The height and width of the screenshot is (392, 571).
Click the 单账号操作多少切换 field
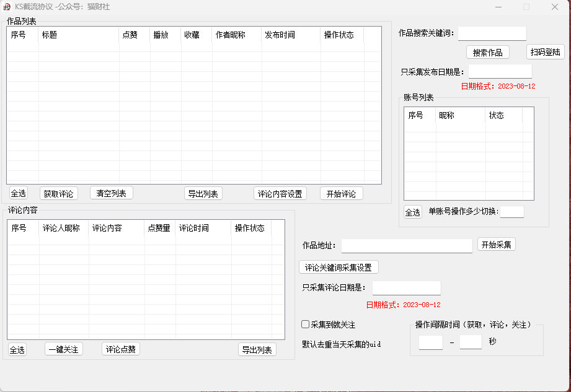pos(511,212)
